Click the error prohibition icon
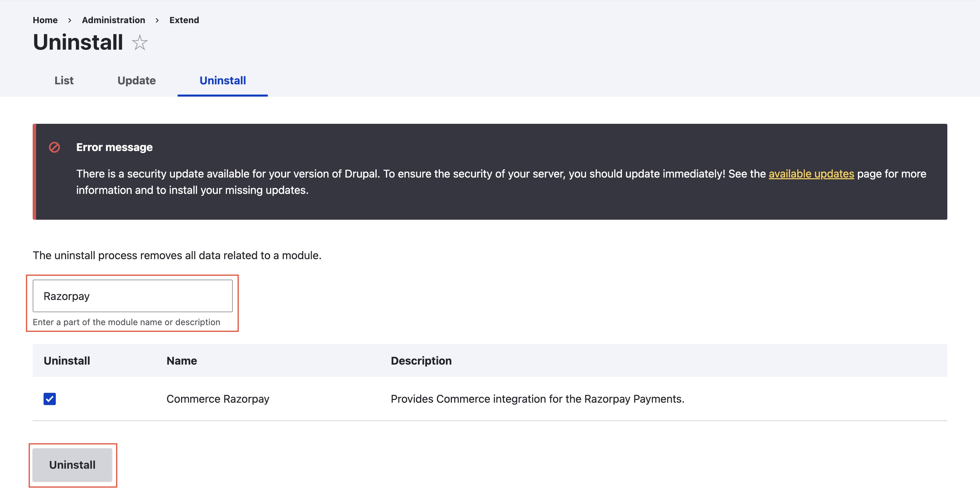 [54, 147]
